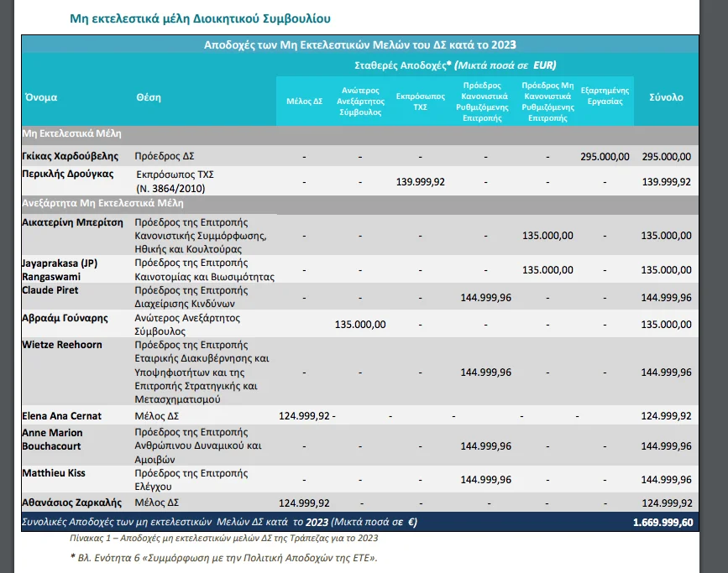The height and width of the screenshot is (573, 728).
Task: Click the 'Σύνολο' column header
Action: [666, 97]
